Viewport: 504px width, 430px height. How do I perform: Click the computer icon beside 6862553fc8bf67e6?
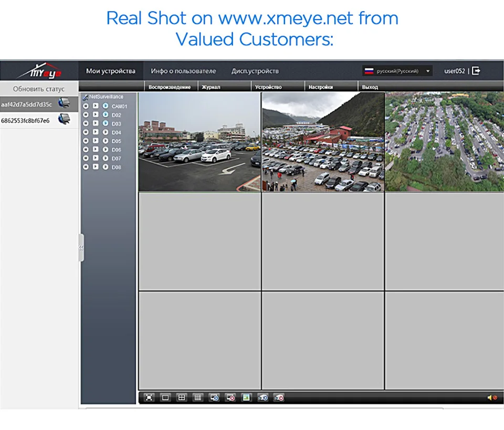click(64, 119)
